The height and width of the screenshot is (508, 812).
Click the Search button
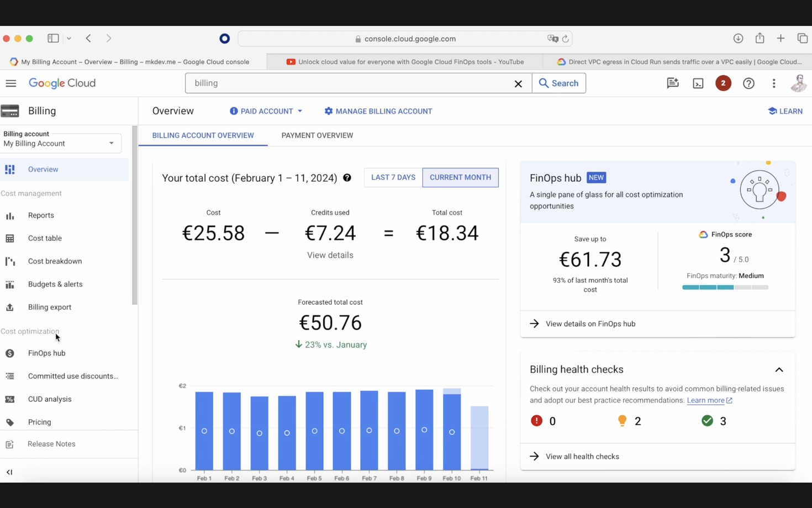click(x=558, y=83)
